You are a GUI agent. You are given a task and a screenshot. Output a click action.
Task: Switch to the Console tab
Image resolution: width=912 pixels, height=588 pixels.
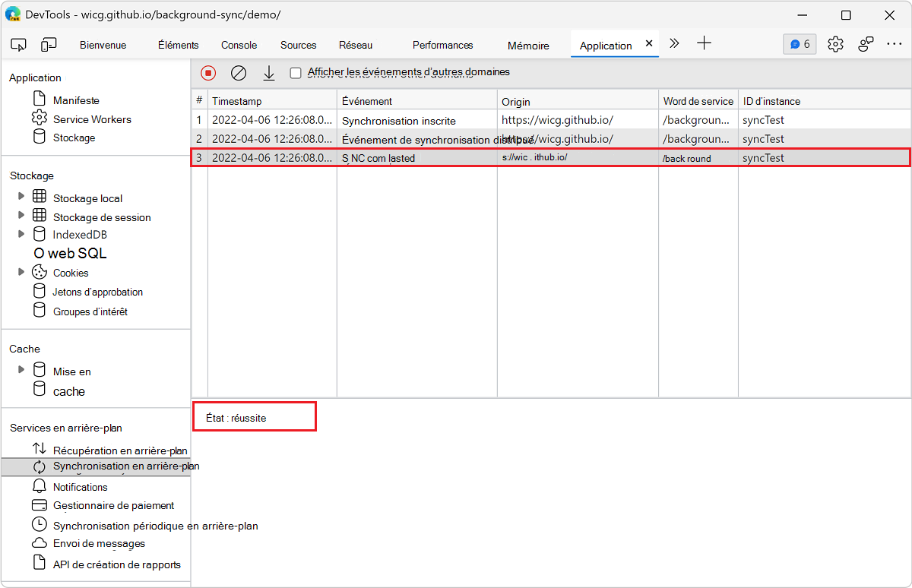(x=239, y=45)
